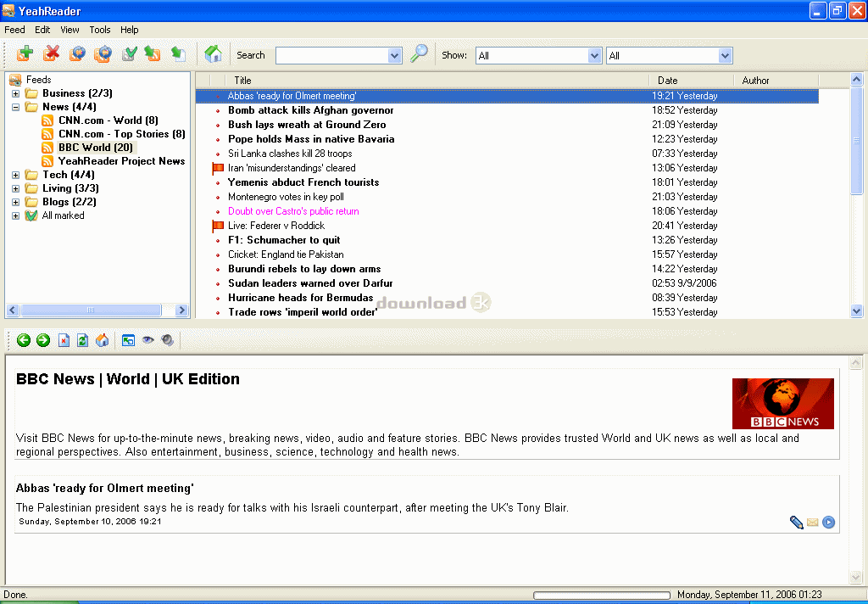Screen dimensions: 868x604
Task: Go back with the green left arrow
Action: click(x=24, y=340)
